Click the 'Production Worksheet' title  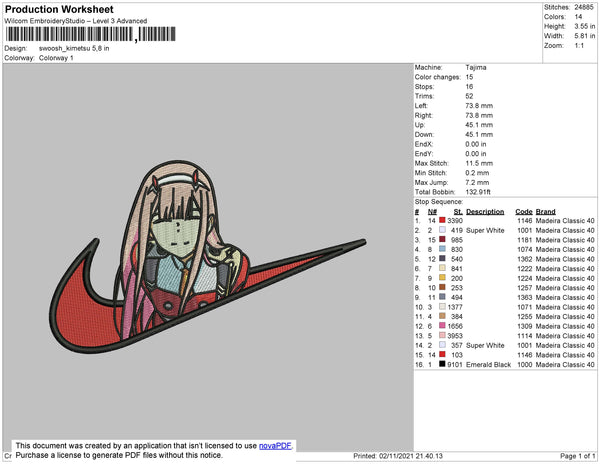(x=59, y=10)
